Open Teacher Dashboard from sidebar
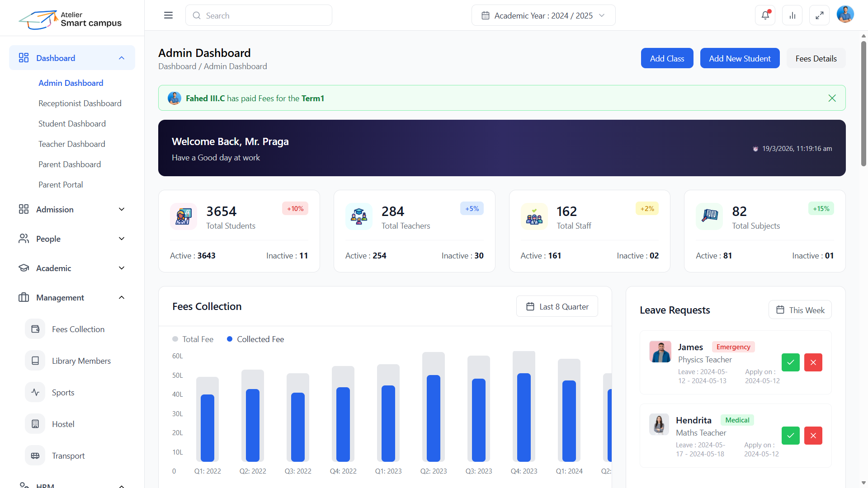Image resolution: width=868 pixels, height=488 pixels. 71,144
